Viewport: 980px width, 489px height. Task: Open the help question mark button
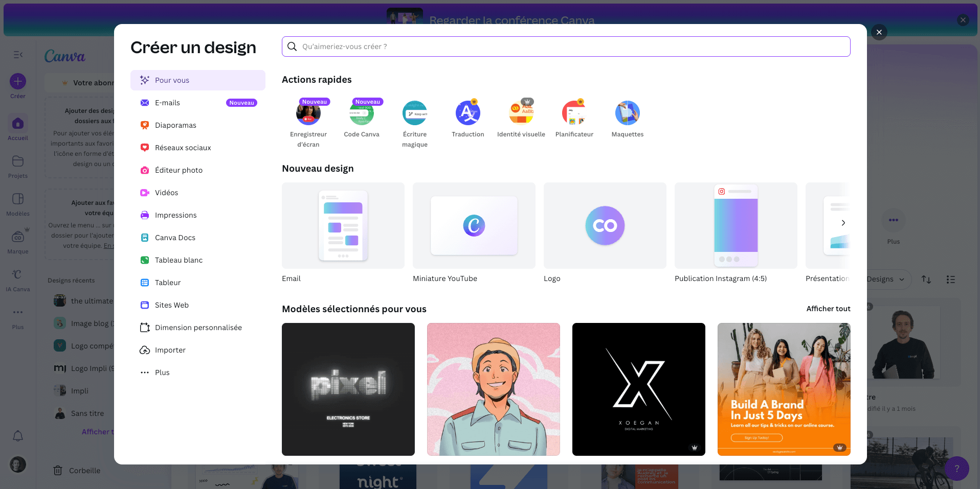tap(957, 469)
